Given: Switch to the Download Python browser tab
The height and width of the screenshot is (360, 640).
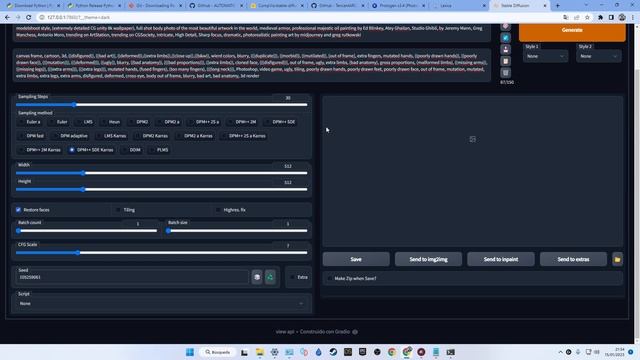Looking at the screenshot, I should [x=33, y=6].
